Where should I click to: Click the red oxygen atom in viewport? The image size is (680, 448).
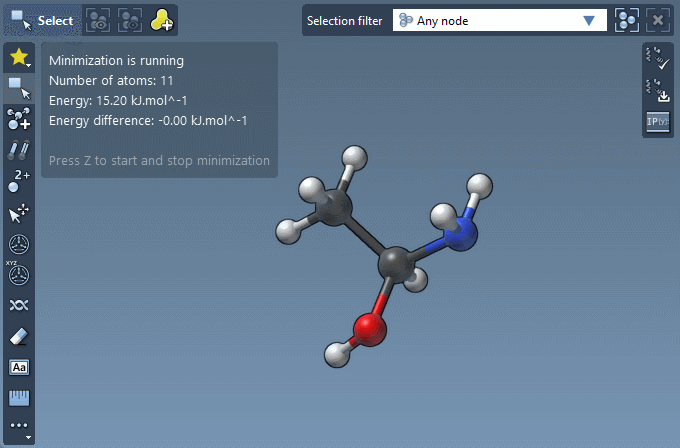click(x=369, y=328)
